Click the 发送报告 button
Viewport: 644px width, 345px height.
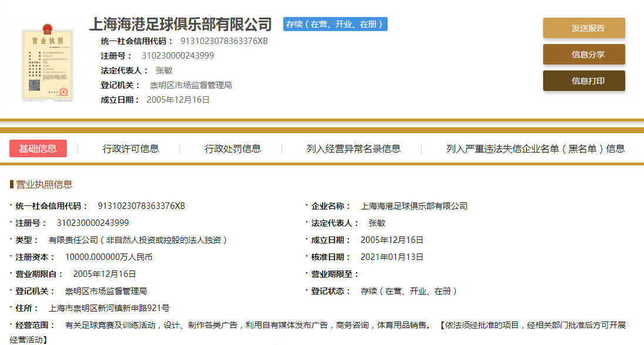click(584, 28)
